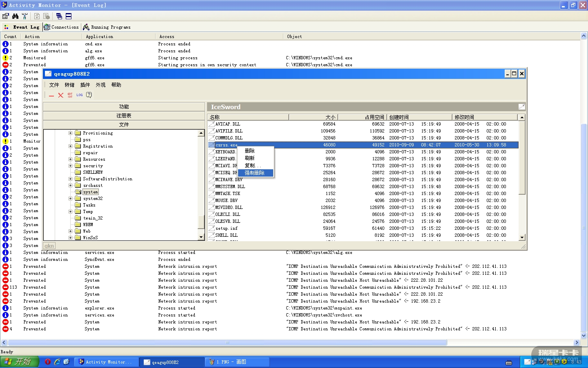The width and height of the screenshot is (588, 368).
Task: Click the 开始 Start button
Action: click(x=19, y=362)
